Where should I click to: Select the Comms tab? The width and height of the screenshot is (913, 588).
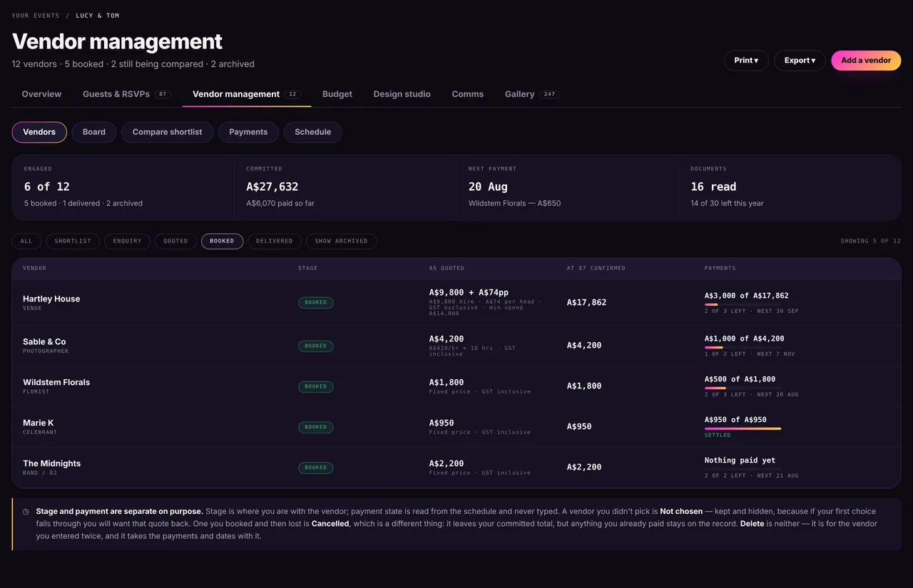point(468,94)
